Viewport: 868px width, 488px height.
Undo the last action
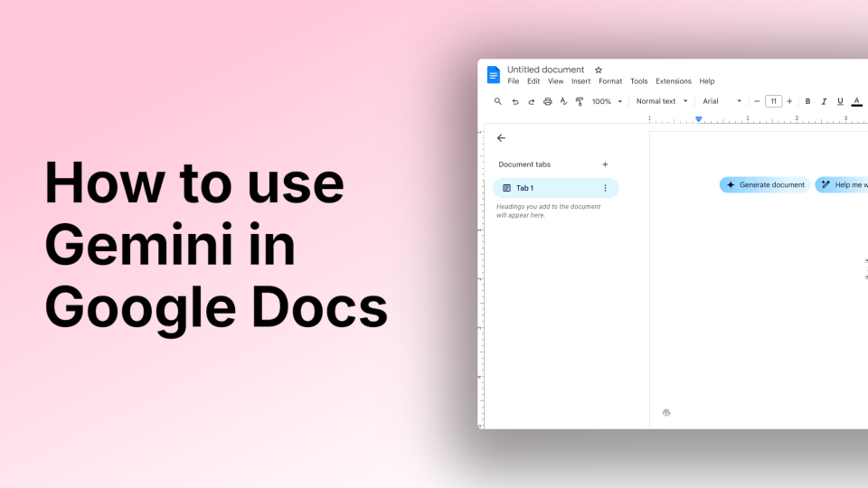514,101
